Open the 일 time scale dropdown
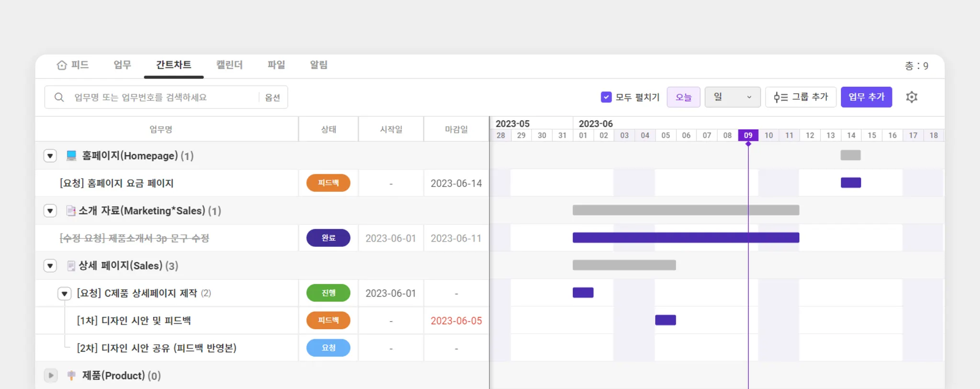 733,97
